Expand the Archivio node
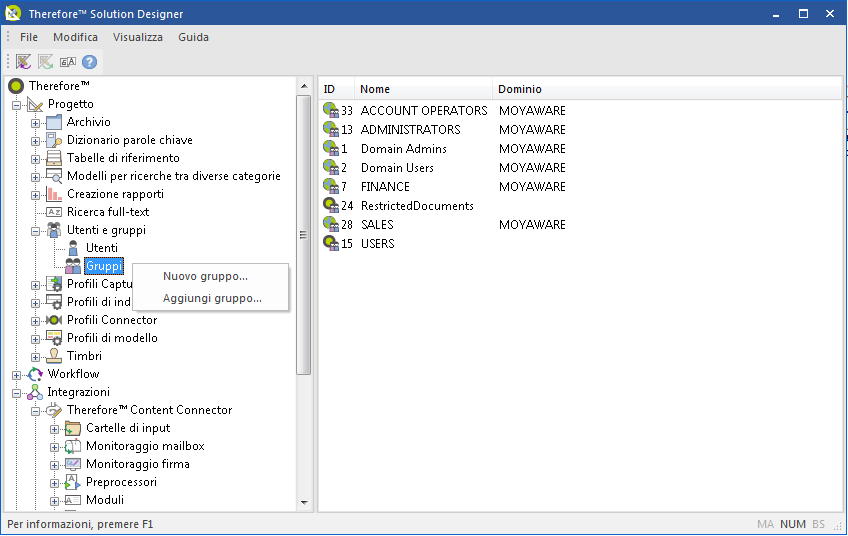The height and width of the screenshot is (536, 848). click(x=36, y=123)
